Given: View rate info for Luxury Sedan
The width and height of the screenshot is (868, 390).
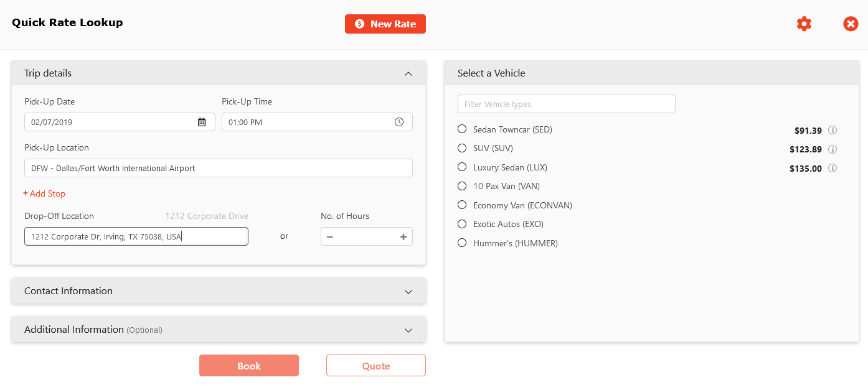Looking at the screenshot, I should 833,168.
